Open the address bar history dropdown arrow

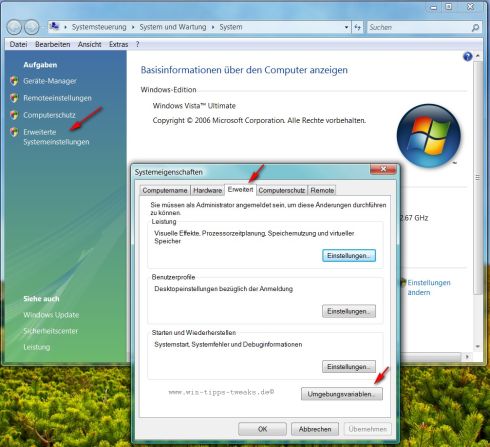click(346, 27)
